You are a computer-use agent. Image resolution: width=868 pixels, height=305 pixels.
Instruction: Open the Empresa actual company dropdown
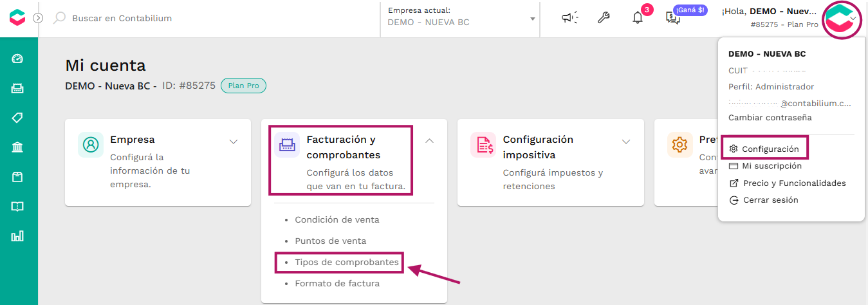coord(461,17)
